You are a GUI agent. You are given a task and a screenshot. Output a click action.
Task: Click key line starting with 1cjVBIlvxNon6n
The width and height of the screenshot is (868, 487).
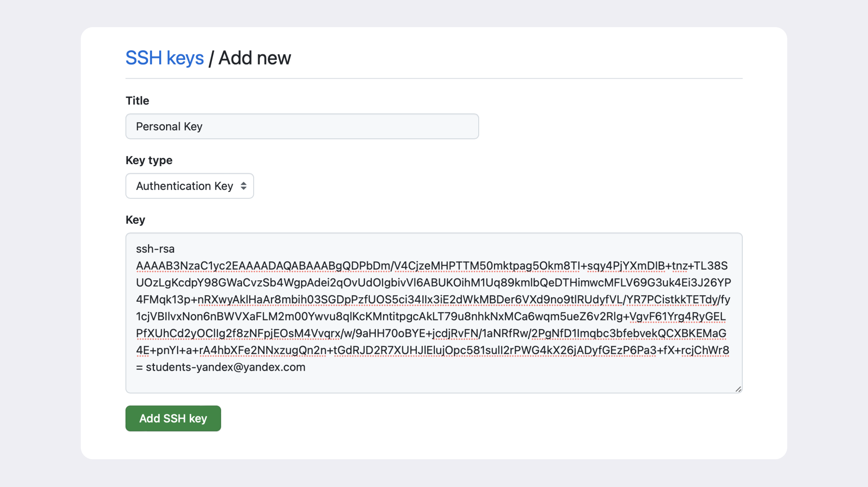coord(431,316)
